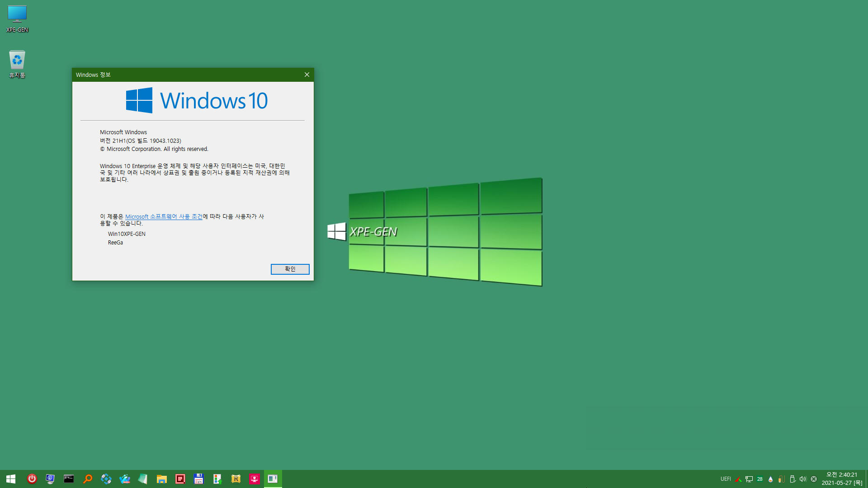The image size is (868, 488).
Task: Select the XPE-GEN desktop computer icon
Action: 17,19
